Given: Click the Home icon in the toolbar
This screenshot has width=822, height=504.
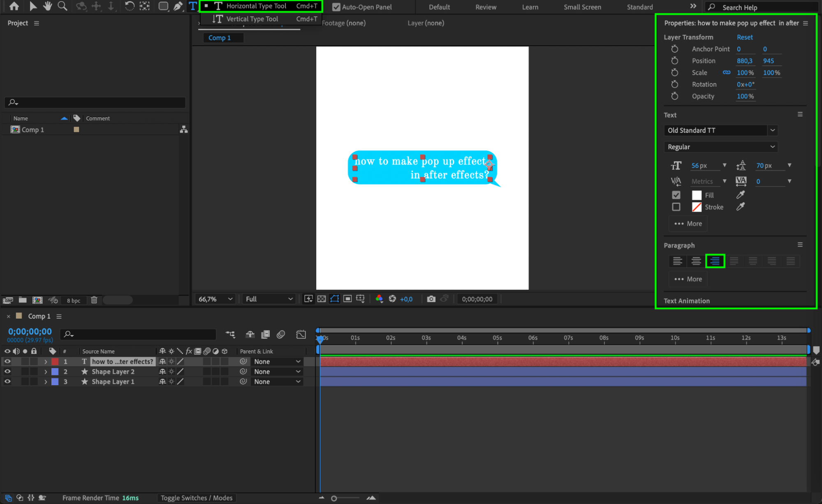Looking at the screenshot, I should point(14,6).
